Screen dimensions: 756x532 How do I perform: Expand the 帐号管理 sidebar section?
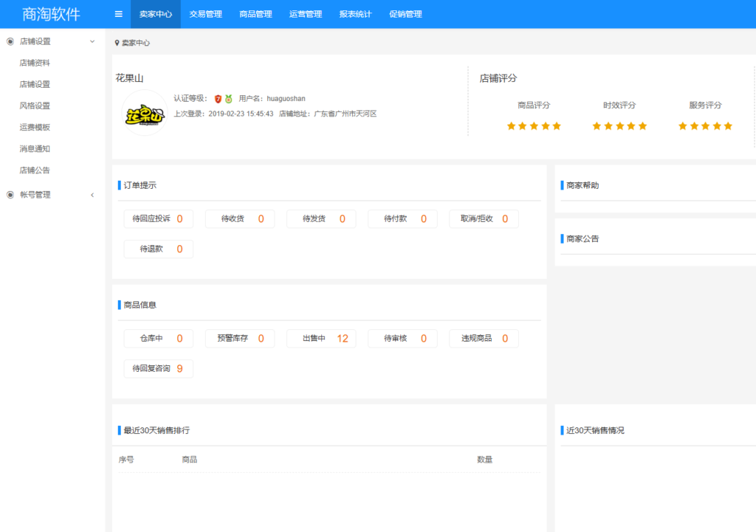pyautogui.click(x=92, y=195)
